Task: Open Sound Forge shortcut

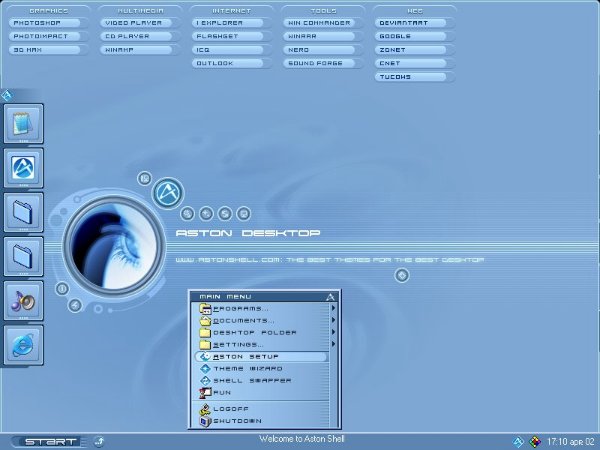Action: click(x=319, y=63)
